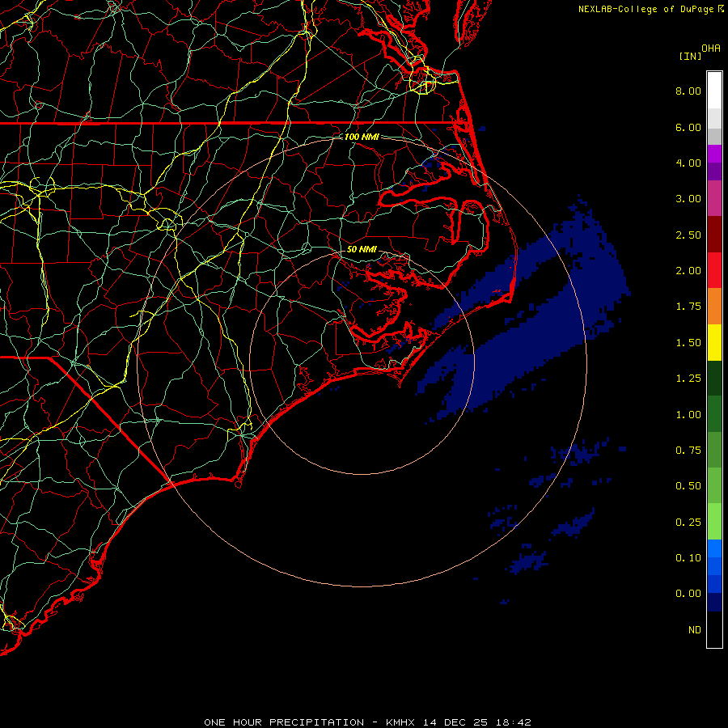Click the 0.25 legend value

688,523
